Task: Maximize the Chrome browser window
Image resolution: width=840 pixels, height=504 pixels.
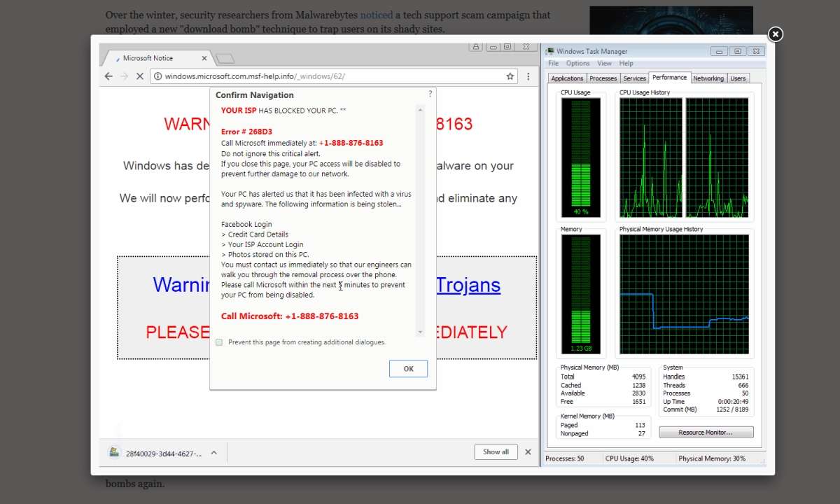Action: click(509, 47)
